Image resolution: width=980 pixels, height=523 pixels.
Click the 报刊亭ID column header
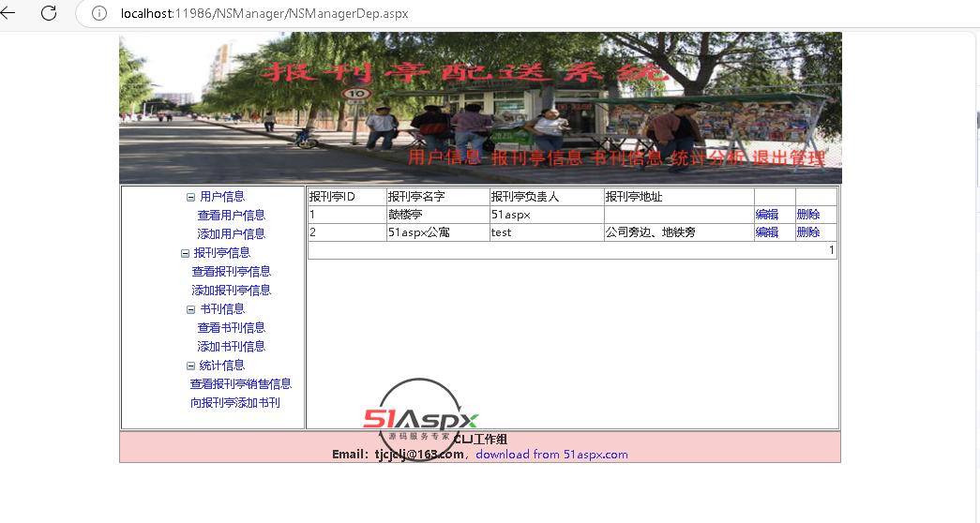pyautogui.click(x=347, y=197)
